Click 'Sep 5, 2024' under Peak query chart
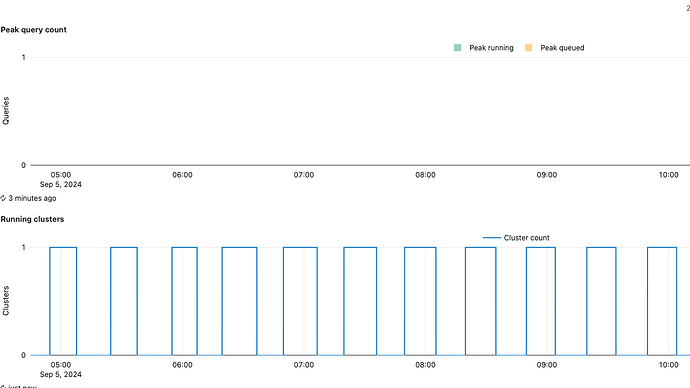 [61, 184]
